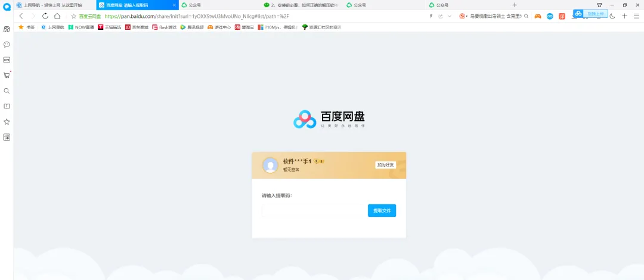
Task: Open the sidebar favorites star icon
Action: point(7,122)
